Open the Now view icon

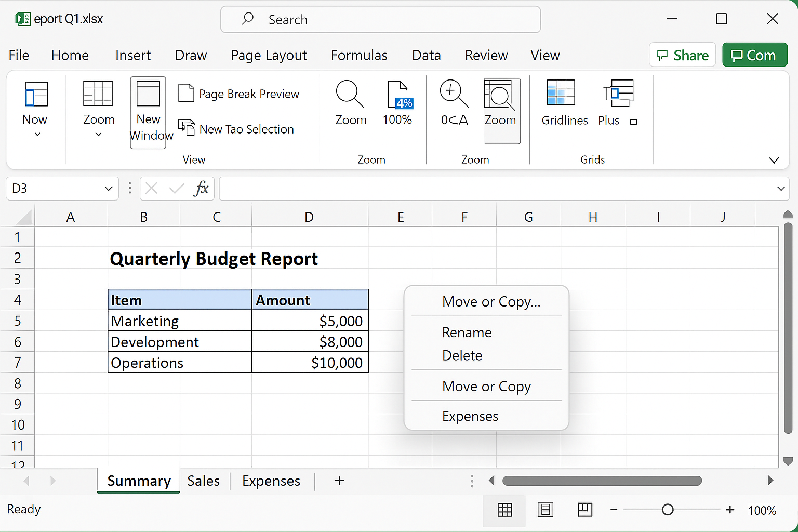(x=36, y=95)
